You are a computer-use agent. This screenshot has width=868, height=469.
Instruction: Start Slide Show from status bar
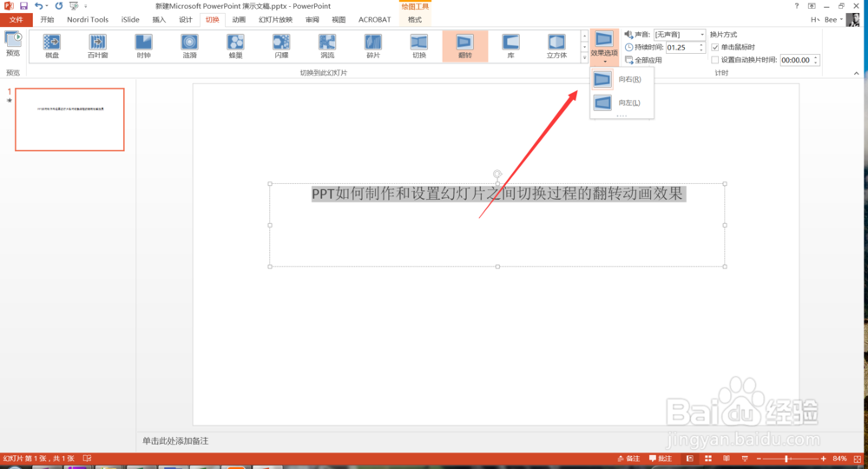745,459
